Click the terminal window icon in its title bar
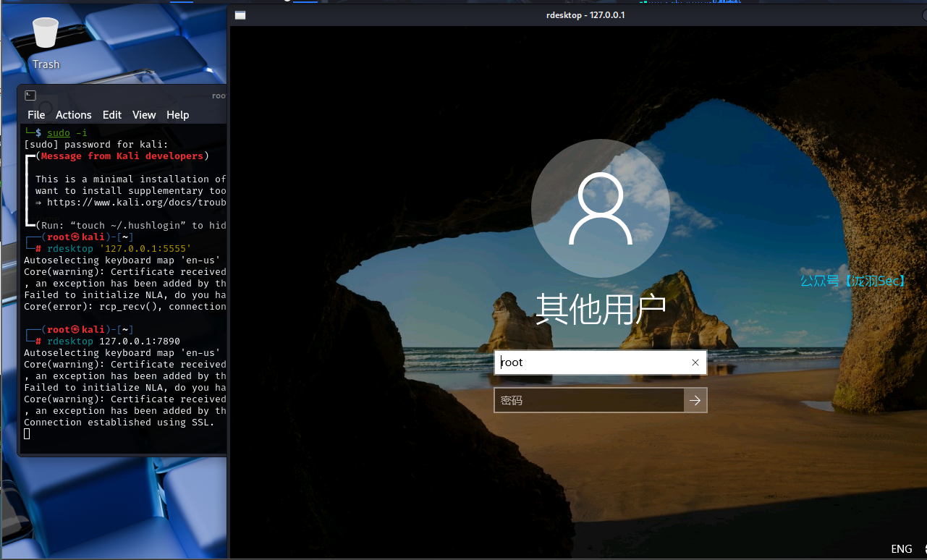This screenshot has height=560, width=927. pyautogui.click(x=30, y=96)
